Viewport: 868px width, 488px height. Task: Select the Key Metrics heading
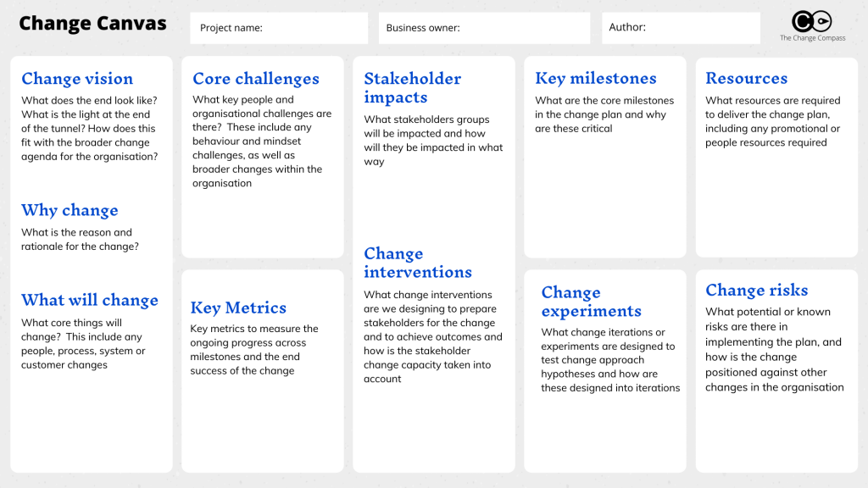pyautogui.click(x=238, y=308)
